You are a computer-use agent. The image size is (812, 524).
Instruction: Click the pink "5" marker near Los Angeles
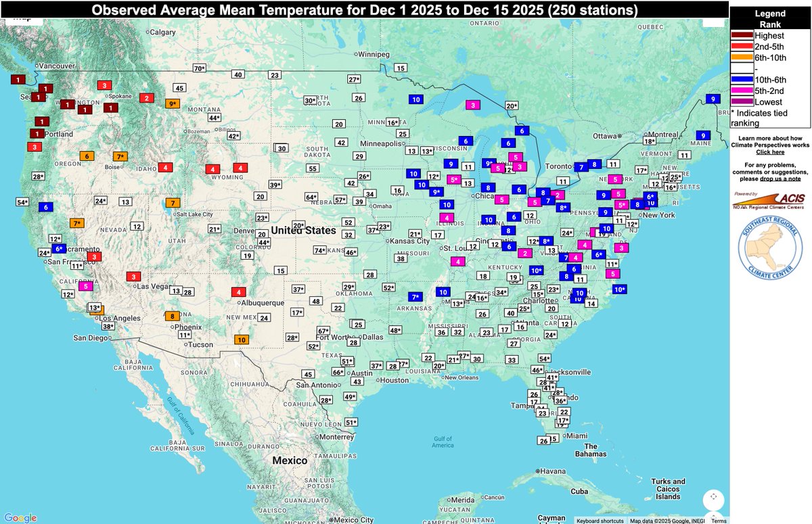(x=85, y=287)
